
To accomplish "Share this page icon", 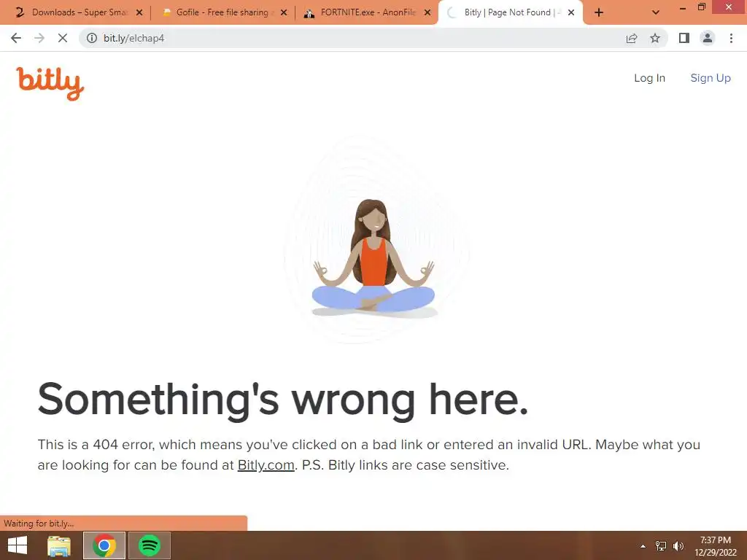I will [632, 38].
